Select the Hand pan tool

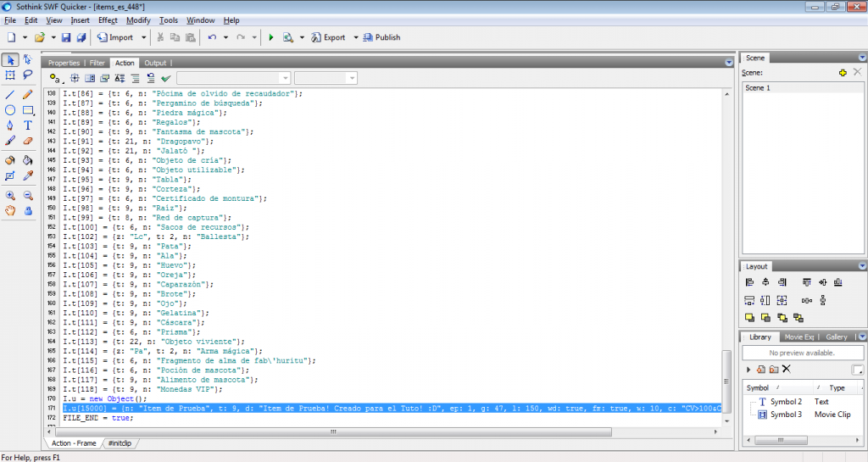[x=10, y=211]
